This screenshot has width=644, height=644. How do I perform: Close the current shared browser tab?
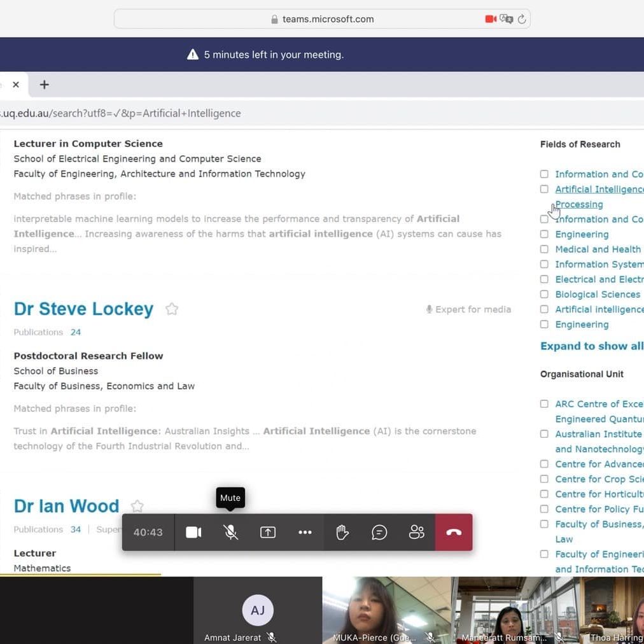tap(16, 85)
